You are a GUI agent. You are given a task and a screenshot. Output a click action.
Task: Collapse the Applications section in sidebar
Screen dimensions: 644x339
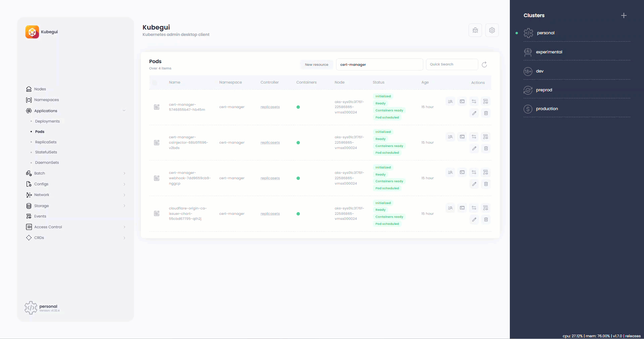(x=124, y=111)
